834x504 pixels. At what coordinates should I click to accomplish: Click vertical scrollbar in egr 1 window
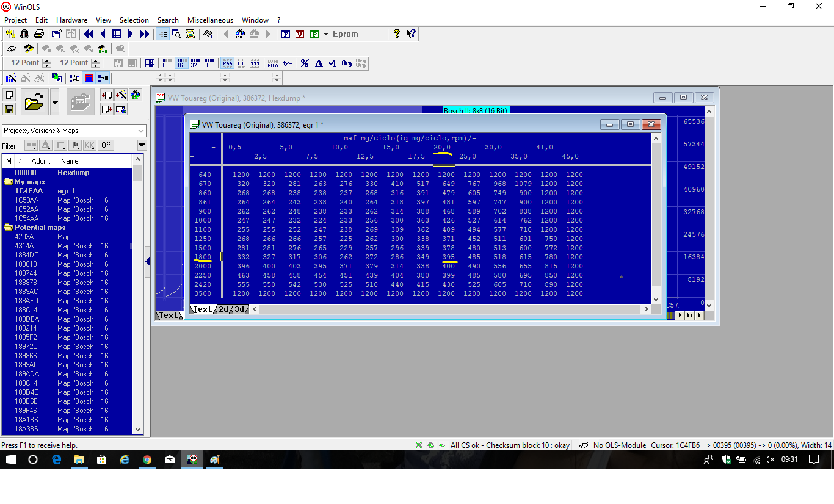tap(656, 218)
